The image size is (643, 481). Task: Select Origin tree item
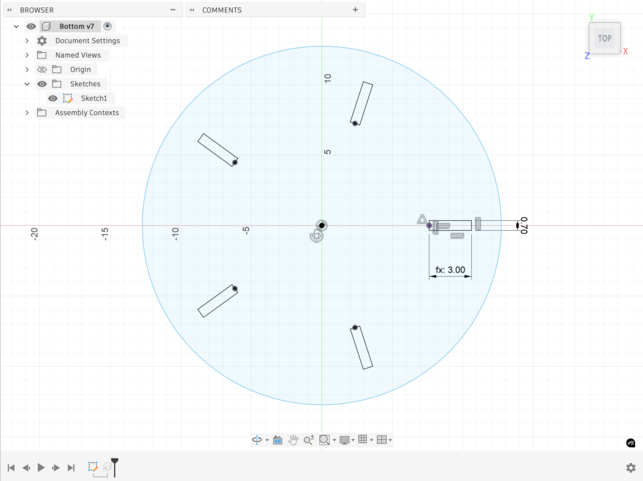click(80, 69)
